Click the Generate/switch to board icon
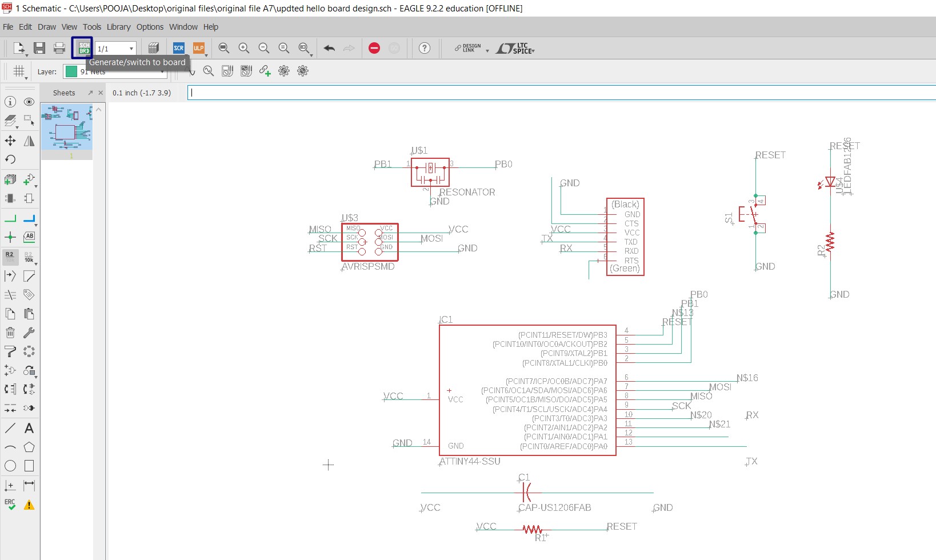The width and height of the screenshot is (936, 560). pyautogui.click(x=84, y=48)
